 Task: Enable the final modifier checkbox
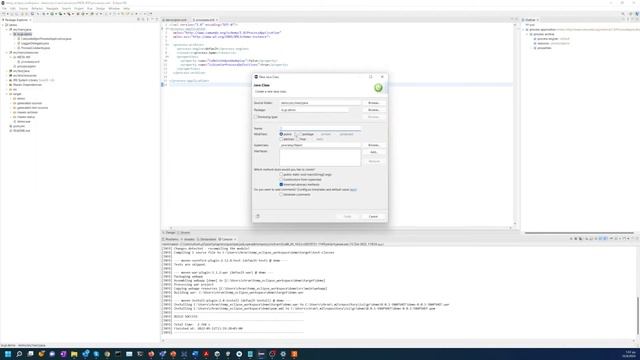298,139
